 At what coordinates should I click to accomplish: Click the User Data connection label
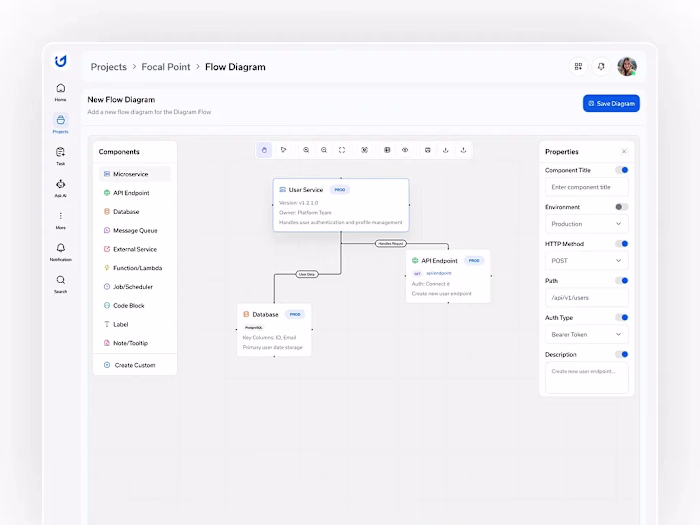[307, 274]
